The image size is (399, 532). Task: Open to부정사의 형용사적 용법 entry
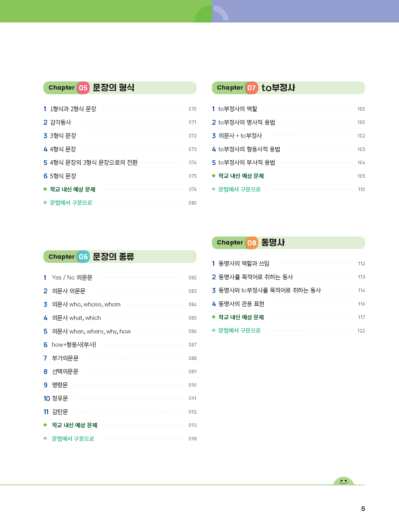[249, 149]
